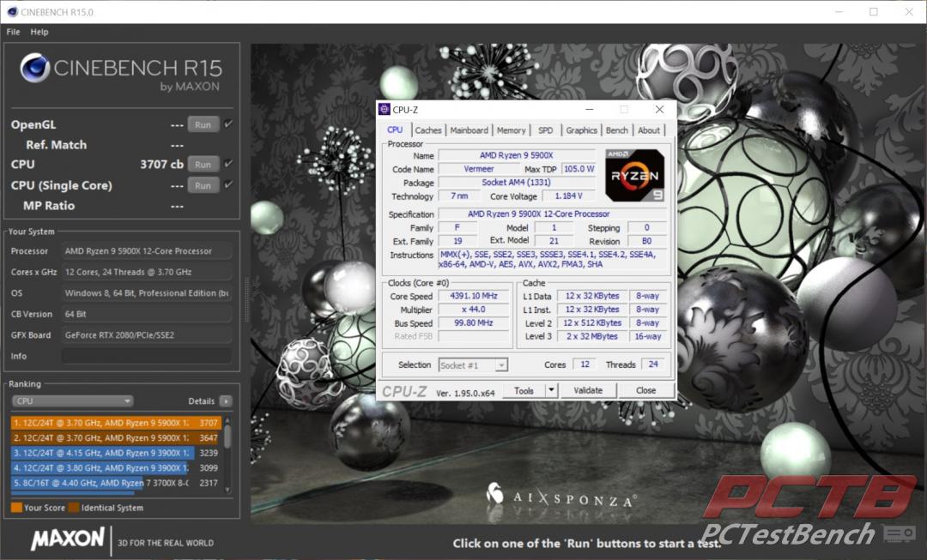Open the Socket #1 selection dropdown
The width and height of the screenshot is (927, 560).
pos(473,365)
